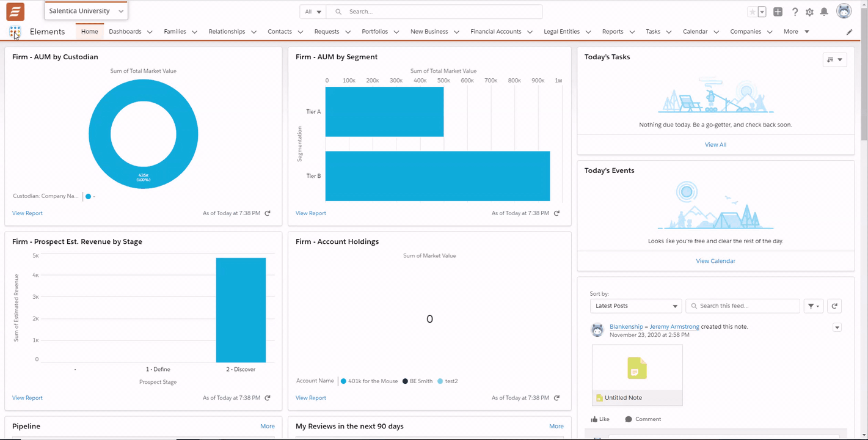Click the search magnifier icon
The height and width of the screenshot is (440, 868).
pyautogui.click(x=338, y=12)
